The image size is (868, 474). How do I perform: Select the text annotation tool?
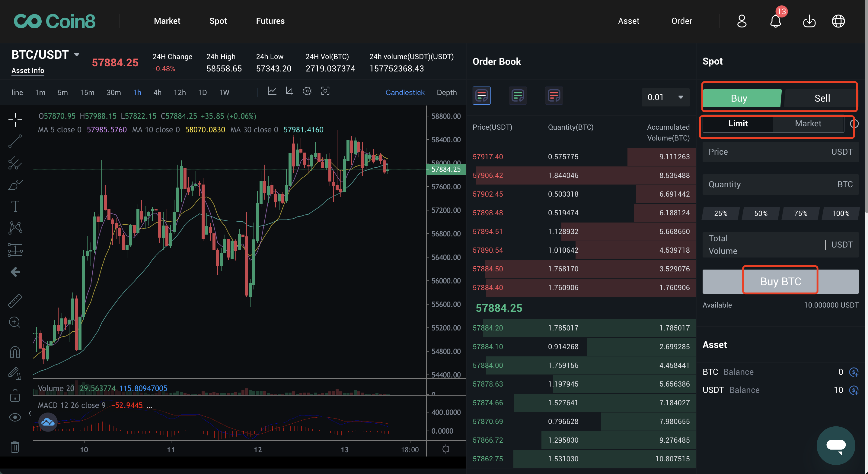pyautogui.click(x=15, y=206)
